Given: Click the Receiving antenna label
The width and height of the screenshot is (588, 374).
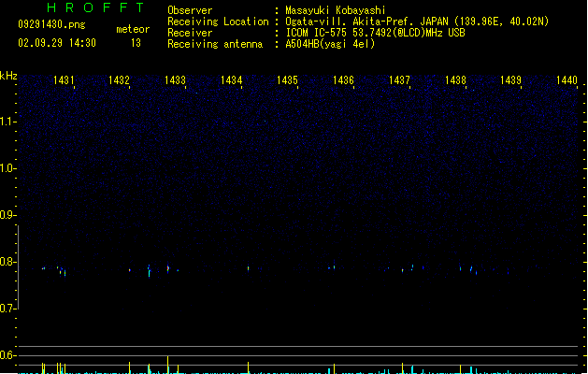Looking at the screenshot, I should 215,44.
